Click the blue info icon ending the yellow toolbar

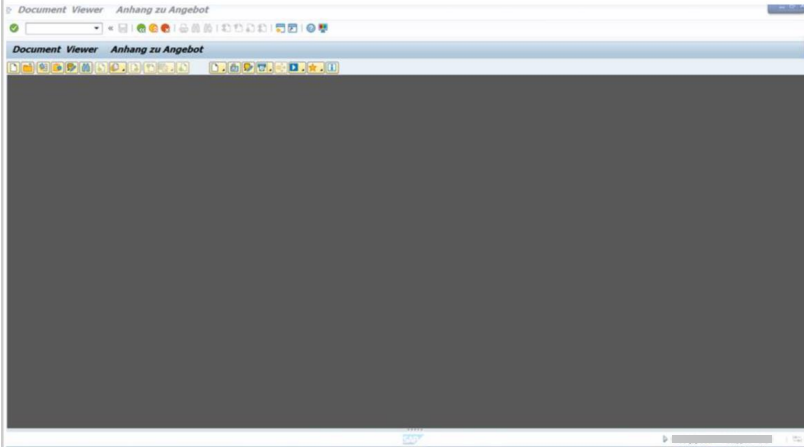click(x=332, y=68)
